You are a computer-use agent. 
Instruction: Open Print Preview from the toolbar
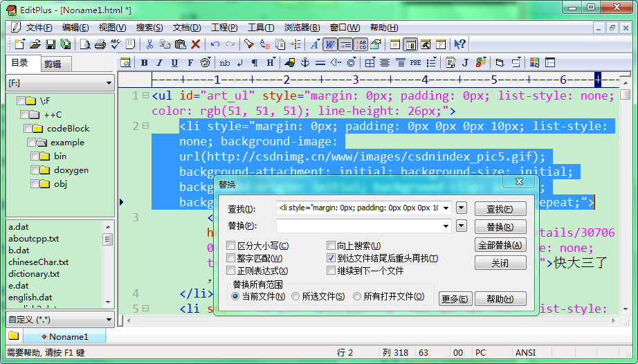tap(85, 44)
